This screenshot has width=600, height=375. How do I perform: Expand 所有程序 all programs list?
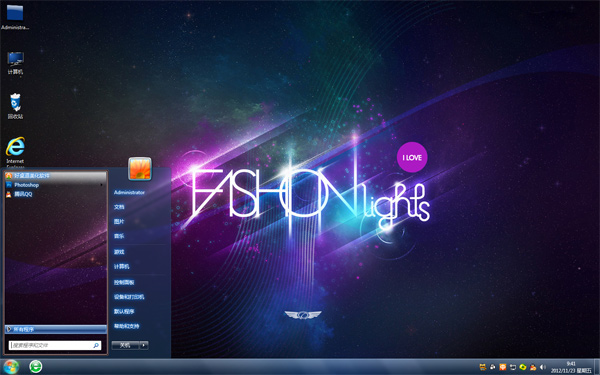55,329
